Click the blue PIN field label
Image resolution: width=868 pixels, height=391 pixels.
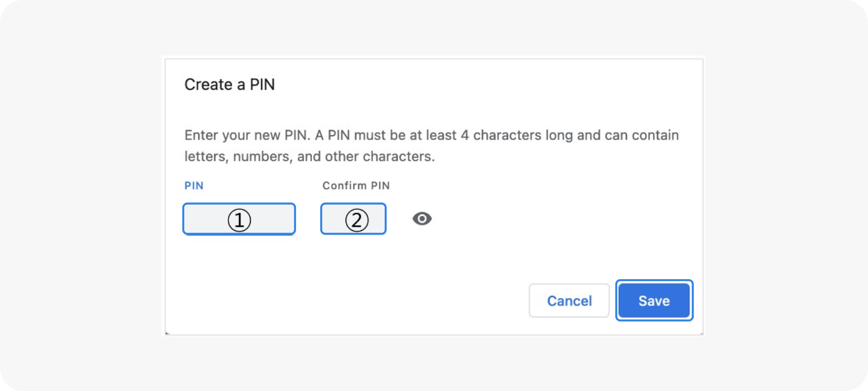194,185
